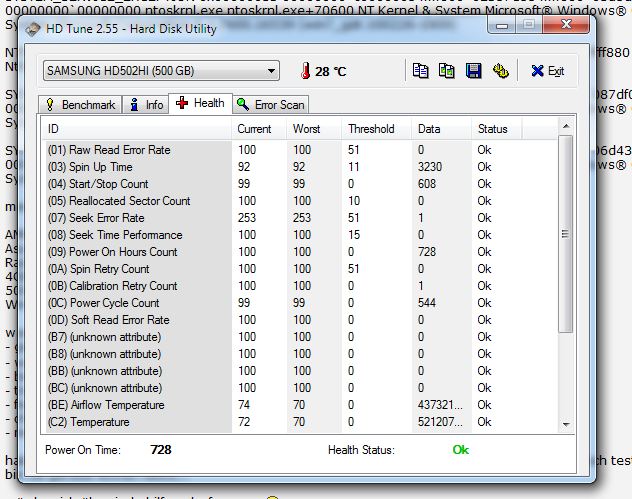Copy info to clipboard icon
This screenshot has height=499, width=632.
420,71
